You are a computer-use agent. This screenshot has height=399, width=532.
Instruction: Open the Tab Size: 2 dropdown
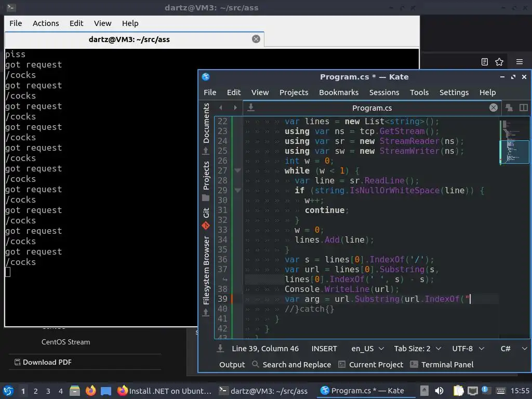[x=417, y=349]
